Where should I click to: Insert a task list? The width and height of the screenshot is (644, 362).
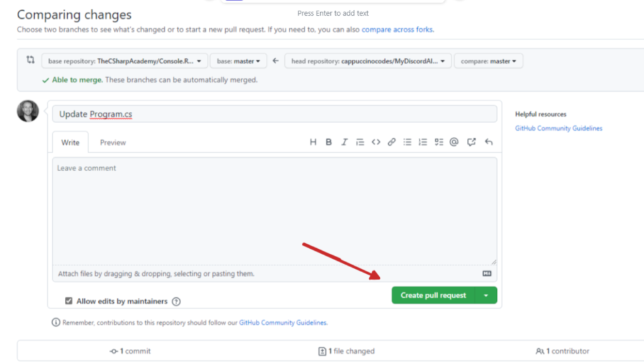438,142
